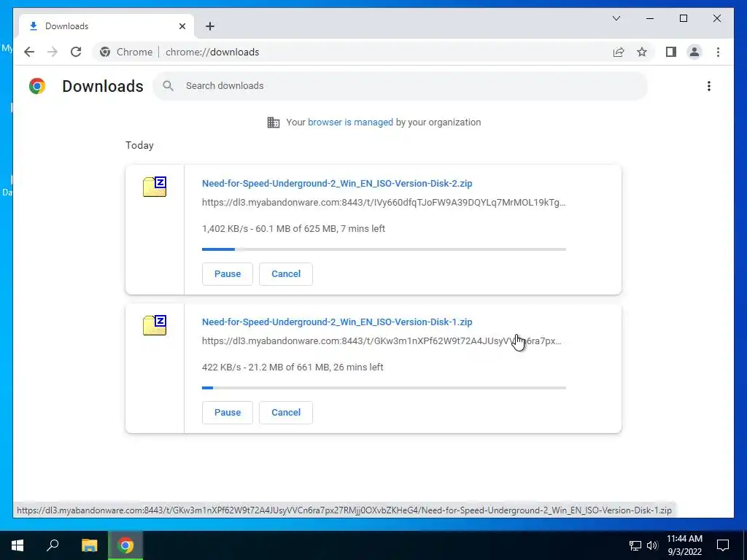Pause the Disk-2 zip download
The width and height of the screenshot is (747, 560).
coord(228,274)
